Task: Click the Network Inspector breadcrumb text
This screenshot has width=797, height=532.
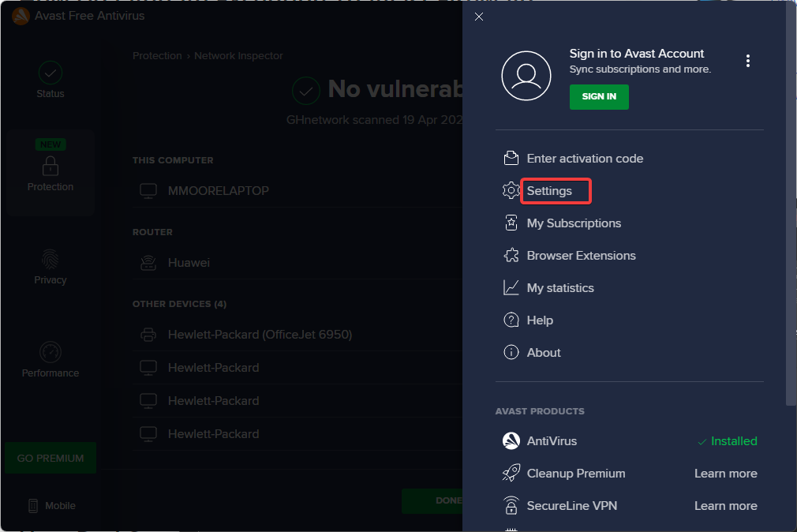Action: tap(238, 56)
